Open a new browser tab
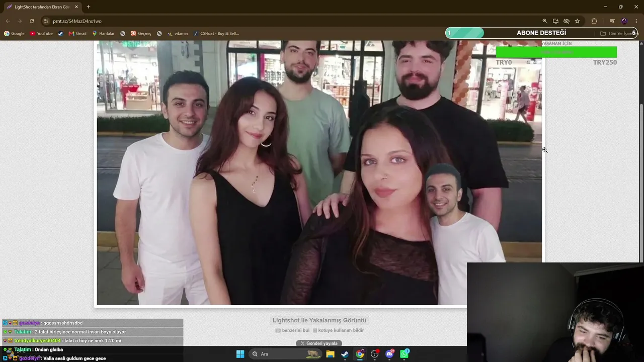 [89, 7]
